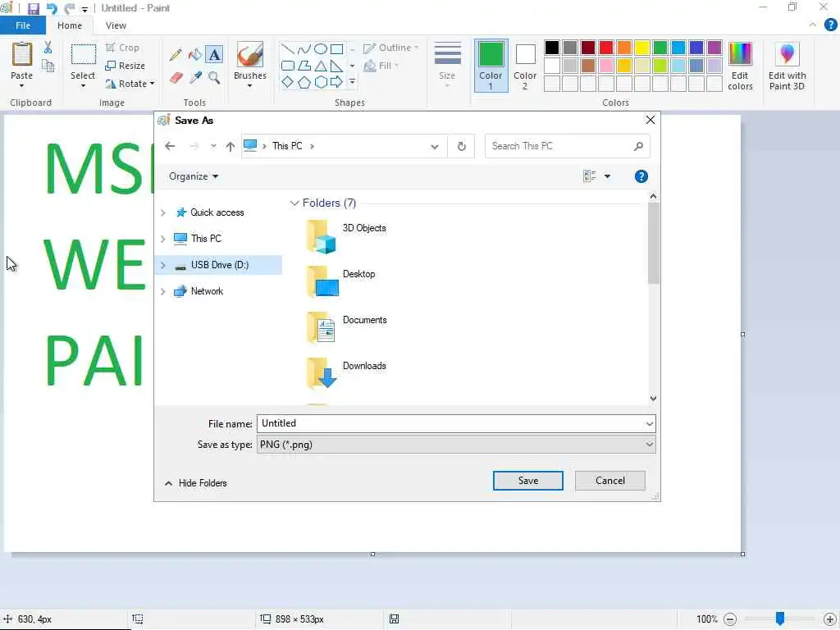Adjust the zoom slider thumb
Image resolution: width=840 pixels, height=630 pixels.
click(x=780, y=619)
